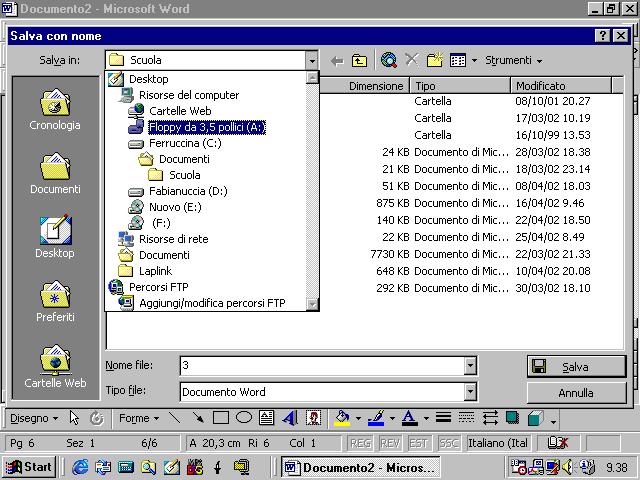Expand the Salva in combo box
The height and width of the screenshot is (480, 640).
[312, 61]
